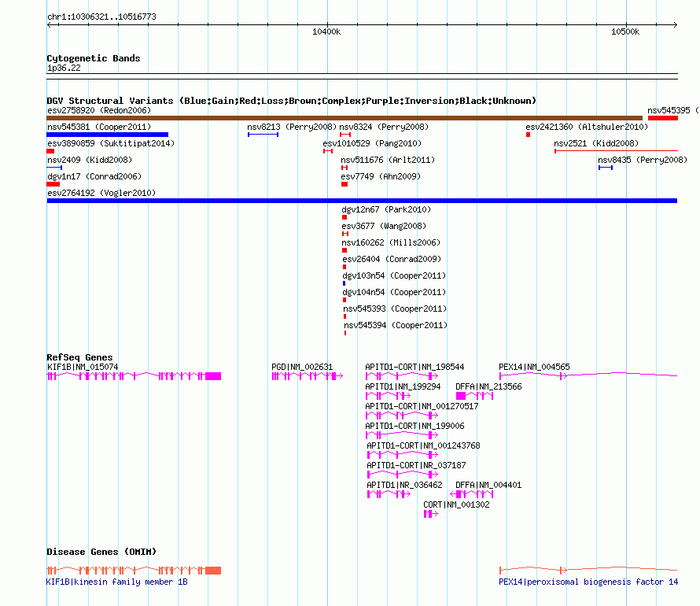Image resolution: width=700 pixels, height=606 pixels.
Task: Select the APITD1-CORT|NR_037187 label
Action: (x=416, y=465)
